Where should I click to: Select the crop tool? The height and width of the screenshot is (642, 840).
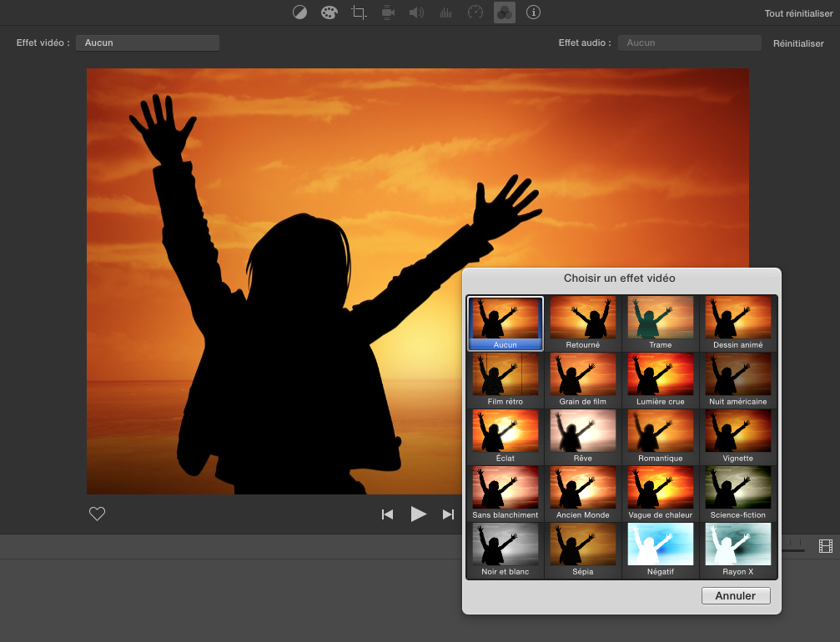359,13
